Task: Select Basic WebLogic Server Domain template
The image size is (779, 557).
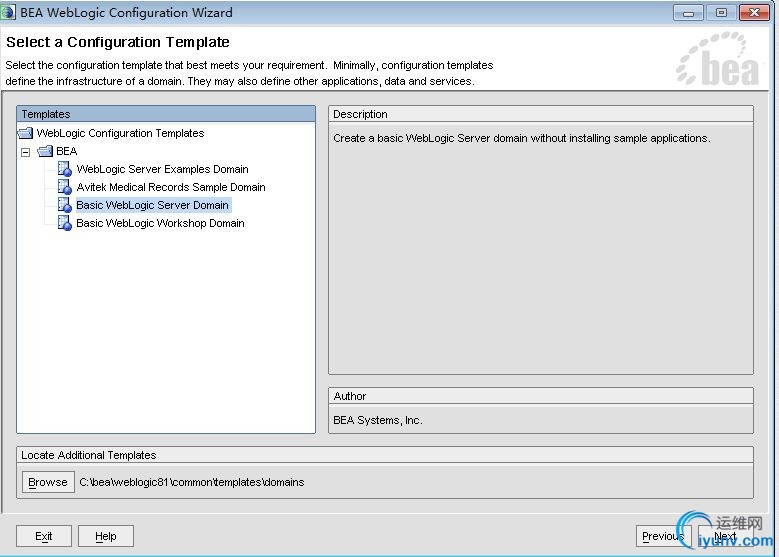Action: [153, 205]
